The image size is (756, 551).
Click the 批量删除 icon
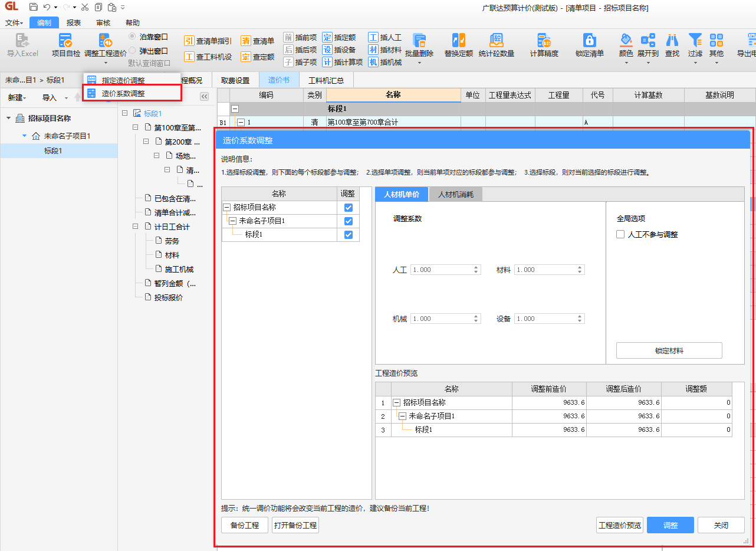coord(419,40)
